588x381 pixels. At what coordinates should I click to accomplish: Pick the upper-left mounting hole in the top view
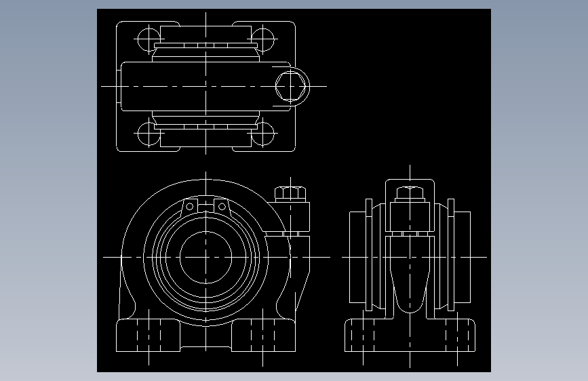[149, 39]
